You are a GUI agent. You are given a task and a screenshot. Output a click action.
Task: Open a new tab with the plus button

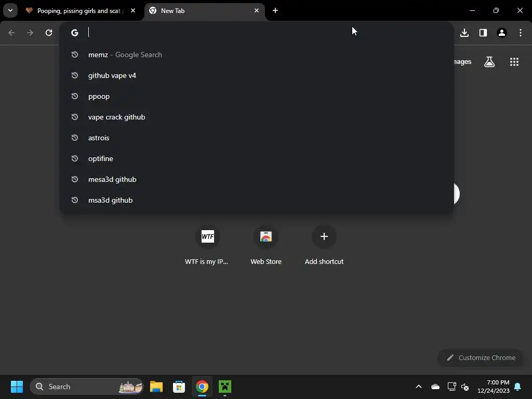[x=275, y=10]
